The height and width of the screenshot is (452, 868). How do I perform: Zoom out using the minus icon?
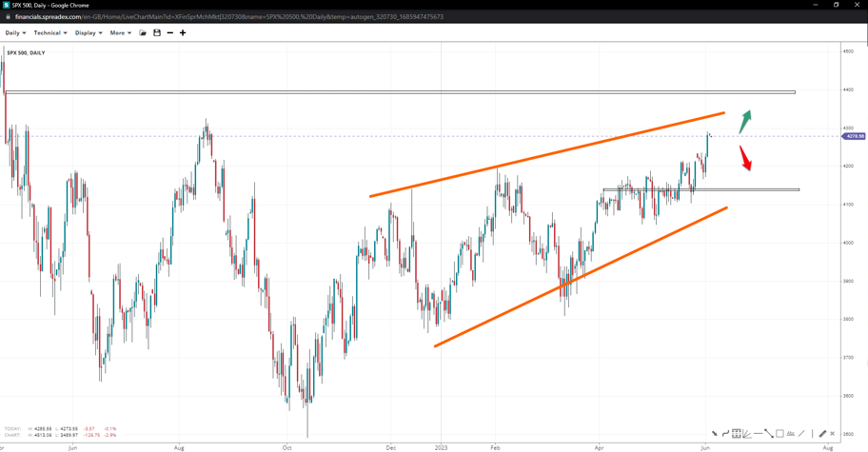pos(170,33)
